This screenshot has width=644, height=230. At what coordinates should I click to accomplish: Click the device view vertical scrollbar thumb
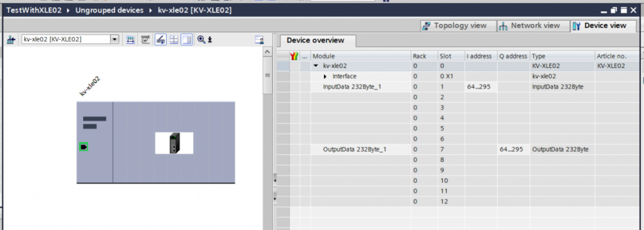point(267,75)
